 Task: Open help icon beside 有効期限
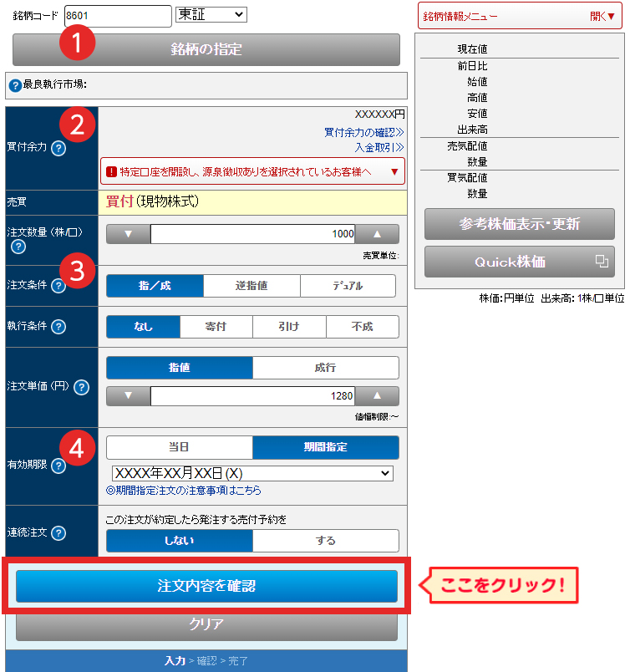point(58,466)
